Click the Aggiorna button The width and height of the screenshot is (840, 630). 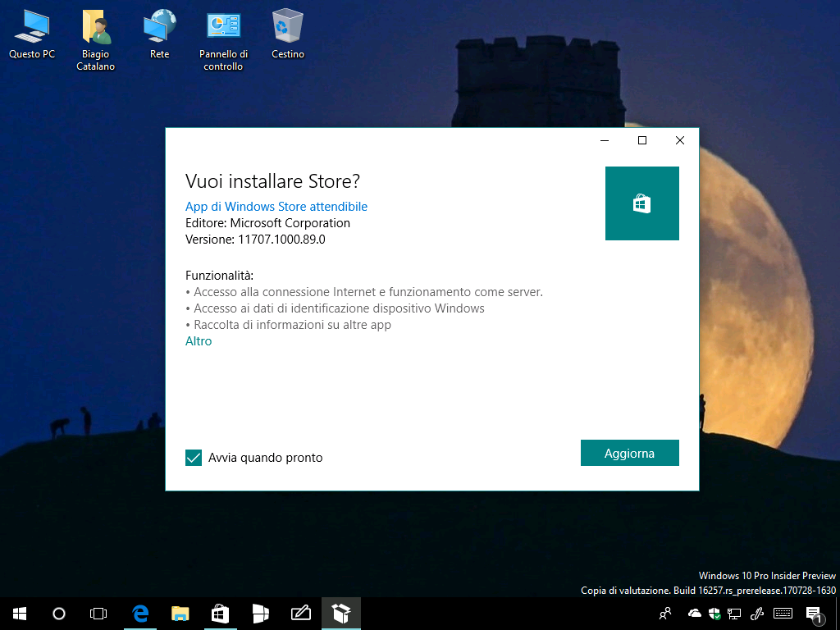coord(629,453)
